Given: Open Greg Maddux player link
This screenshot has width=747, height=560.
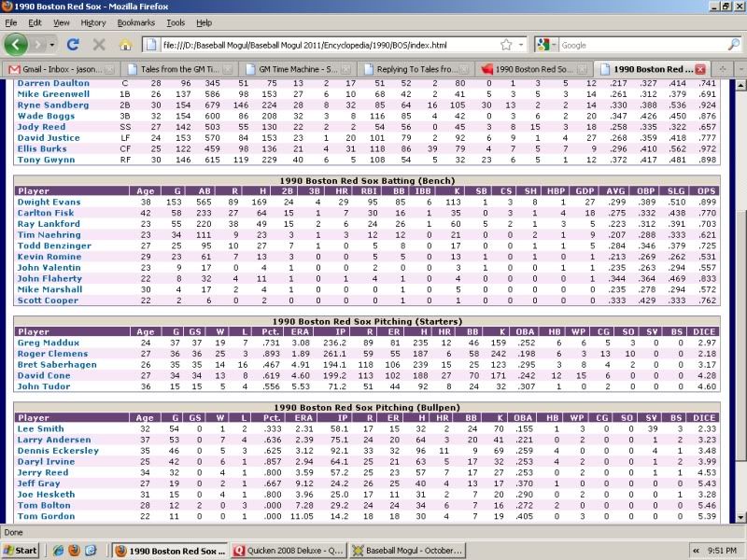Looking at the screenshot, I should click(49, 343).
